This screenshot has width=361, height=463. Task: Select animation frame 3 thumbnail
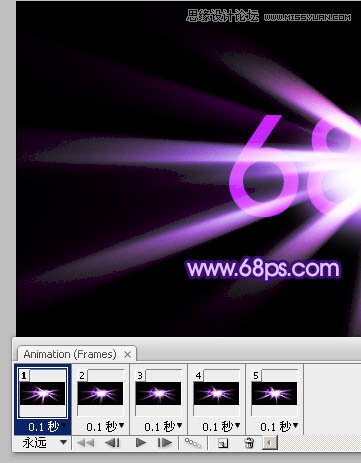(158, 393)
